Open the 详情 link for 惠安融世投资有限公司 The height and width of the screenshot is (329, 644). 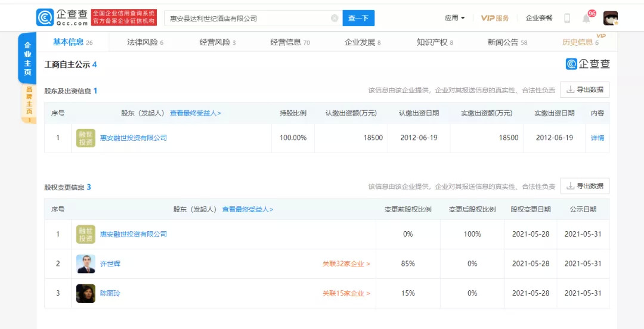[597, 138]
